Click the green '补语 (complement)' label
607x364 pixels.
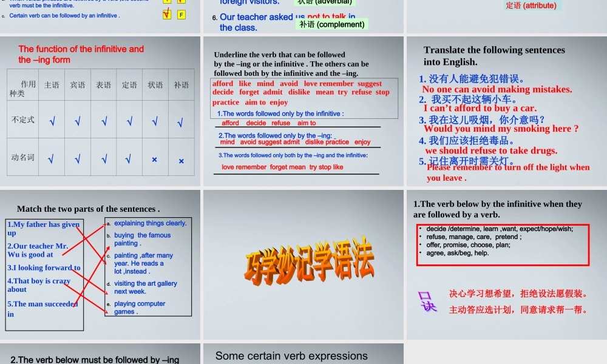pyautogui.click(x=332, y=24)
